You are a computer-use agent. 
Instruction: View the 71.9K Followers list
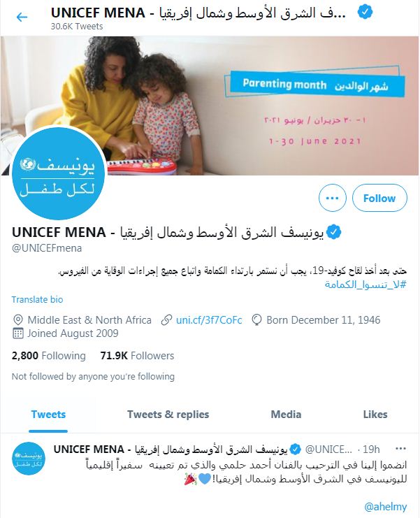[x=137, y=356]
